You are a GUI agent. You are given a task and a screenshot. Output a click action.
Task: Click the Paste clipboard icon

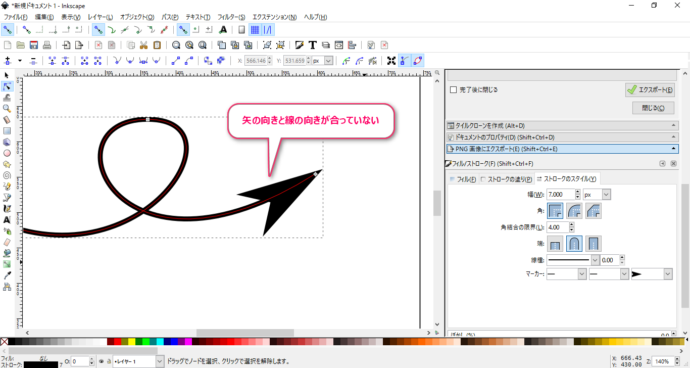(x=157, y=45)
